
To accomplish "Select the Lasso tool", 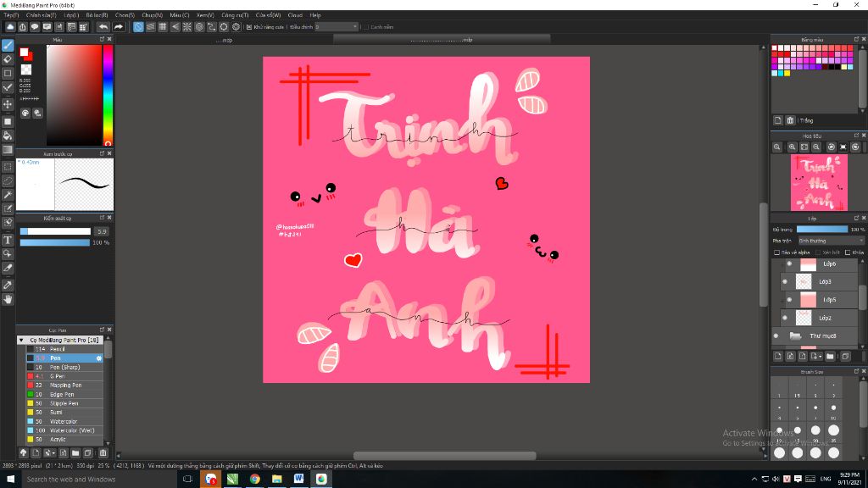I will (8, 181).
